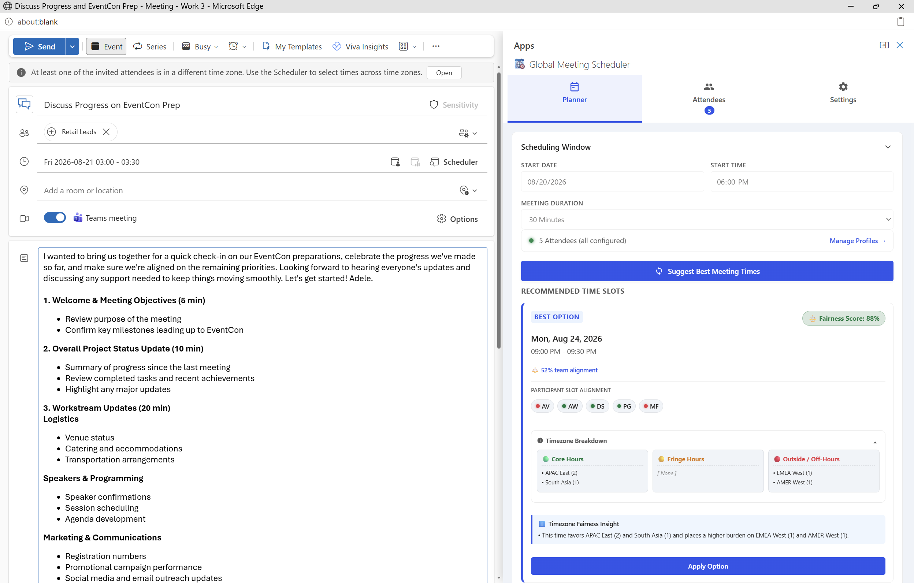Open Teams meeting Options
This screenshot has height=588, width=914.
[x=457, y=219]
